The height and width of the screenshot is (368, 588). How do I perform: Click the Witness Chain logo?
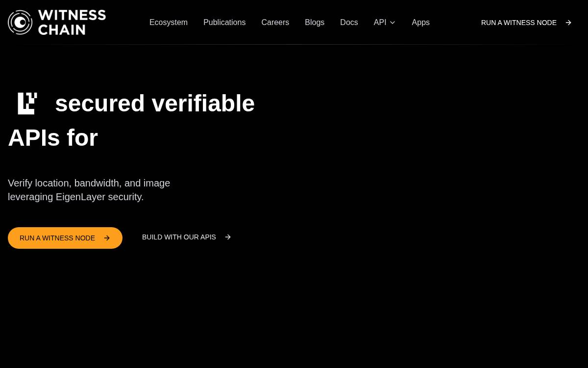pyautogui.click(x=57, y=22)
